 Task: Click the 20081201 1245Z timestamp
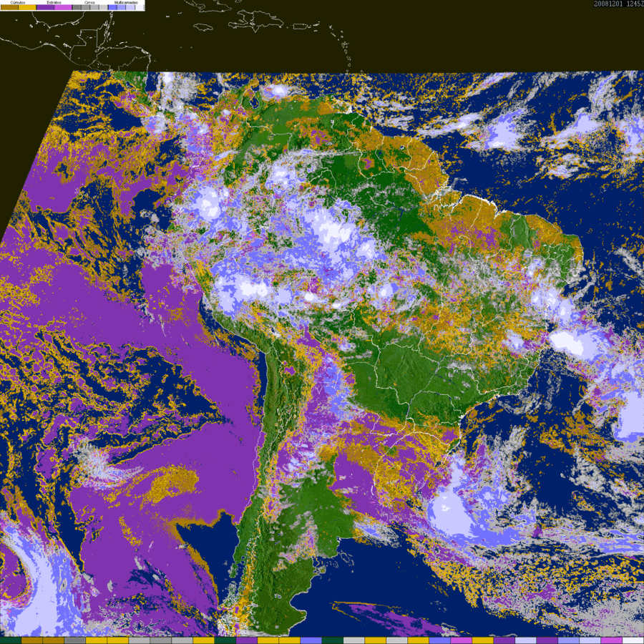pyautogui.click(x=618, y=4)
